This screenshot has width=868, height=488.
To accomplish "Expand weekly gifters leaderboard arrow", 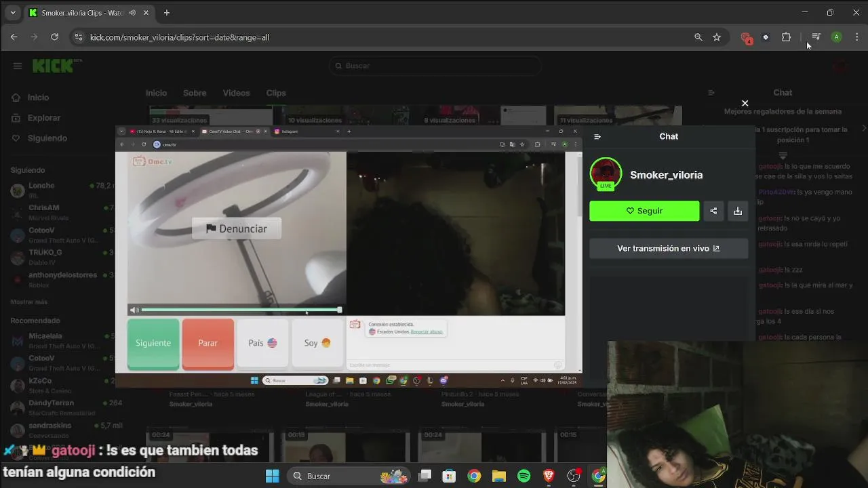I will click(x=783, y=155).
